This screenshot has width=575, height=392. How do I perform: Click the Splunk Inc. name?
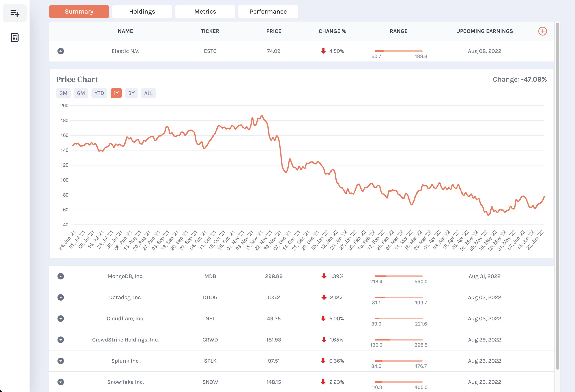click(x=125, y=361)
